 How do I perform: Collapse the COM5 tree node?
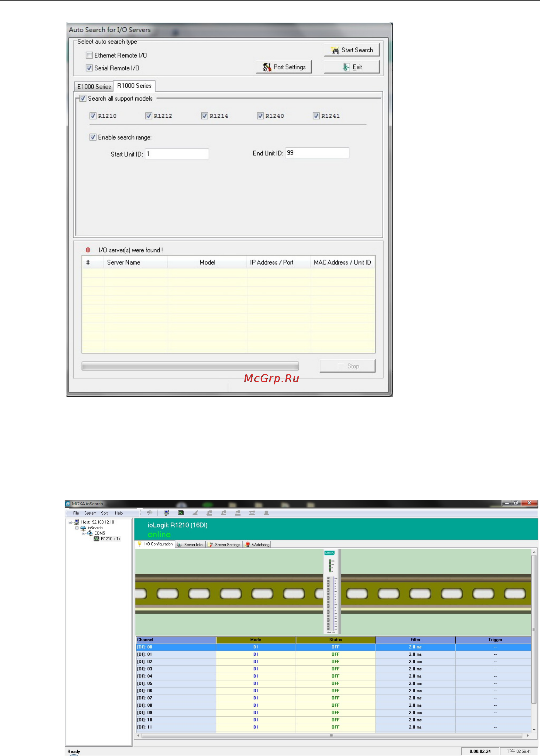pyautogui.click(x=84, y=533)
